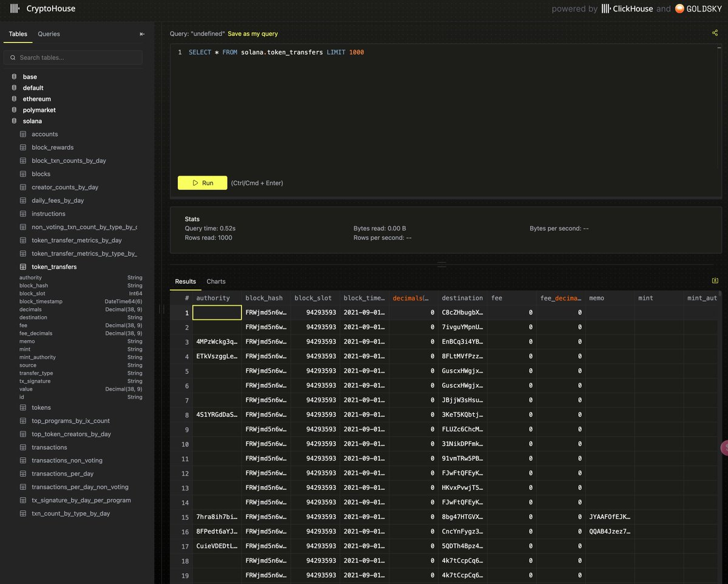Click into the SQL query editor line
Screen dimensions: 728x584
coord(276,52)
